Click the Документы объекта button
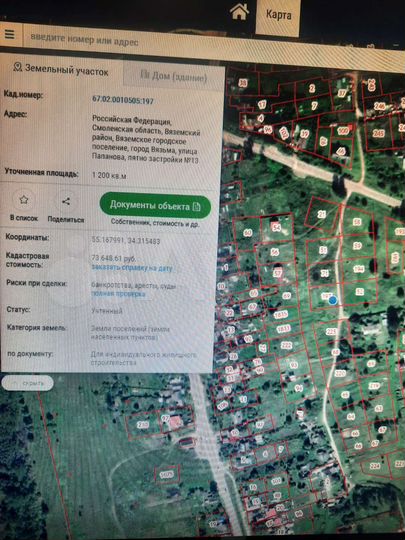Screen dimensions: 405x540 pyautogui.click(x=155, y=206)
